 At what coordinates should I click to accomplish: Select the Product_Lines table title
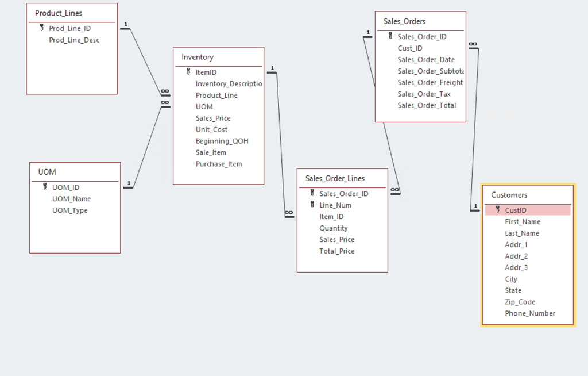tap(59, 13)
